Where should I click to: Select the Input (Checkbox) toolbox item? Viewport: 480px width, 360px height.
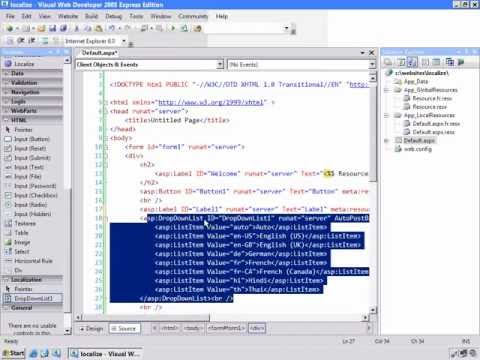pyautogui.click(x=31, y=195)
